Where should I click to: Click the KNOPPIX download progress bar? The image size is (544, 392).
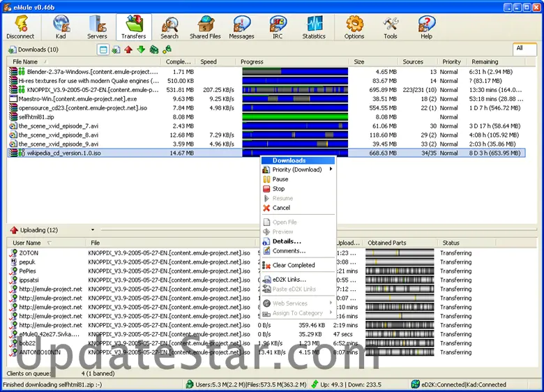click(x=294, y=90)
